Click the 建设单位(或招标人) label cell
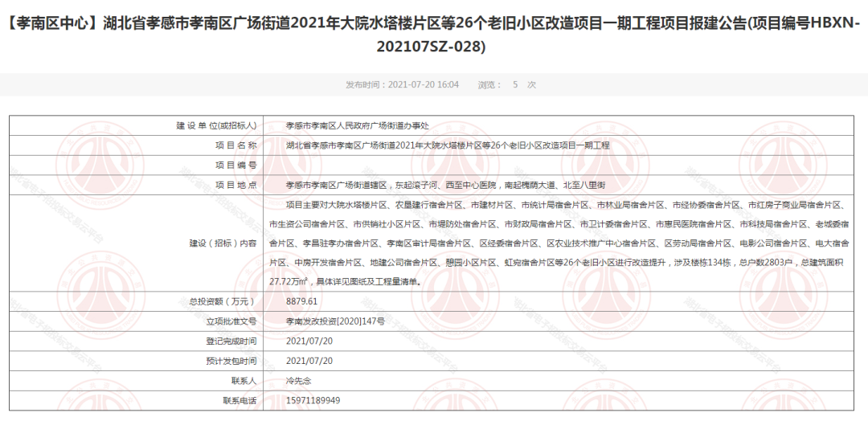This screenshot has height=421, width=868. [x=216, y=126]
